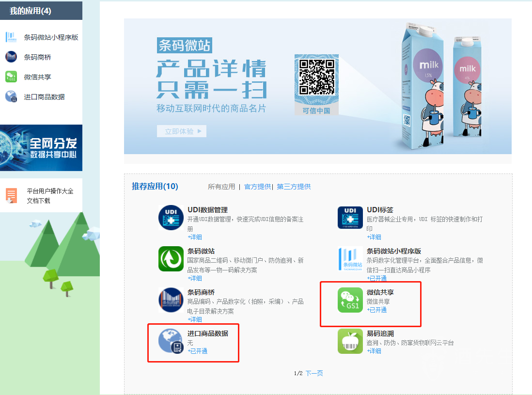View 详细 for UDI标签

[374, 237]
